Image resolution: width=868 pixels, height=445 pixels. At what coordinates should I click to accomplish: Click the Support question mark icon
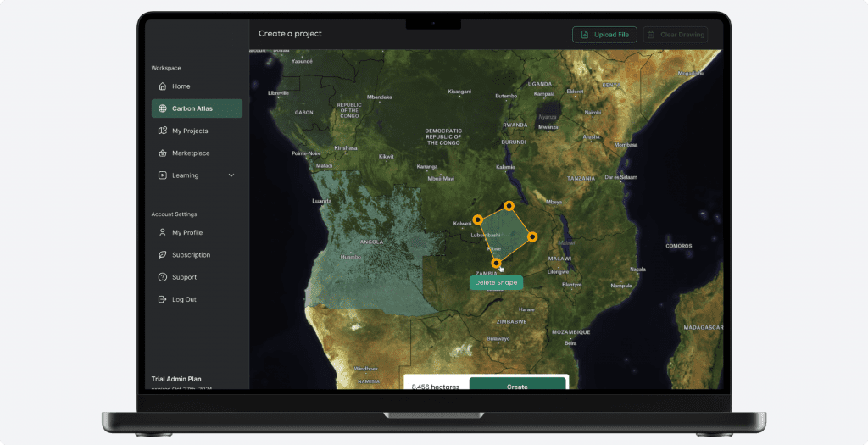tap(162, 277)
